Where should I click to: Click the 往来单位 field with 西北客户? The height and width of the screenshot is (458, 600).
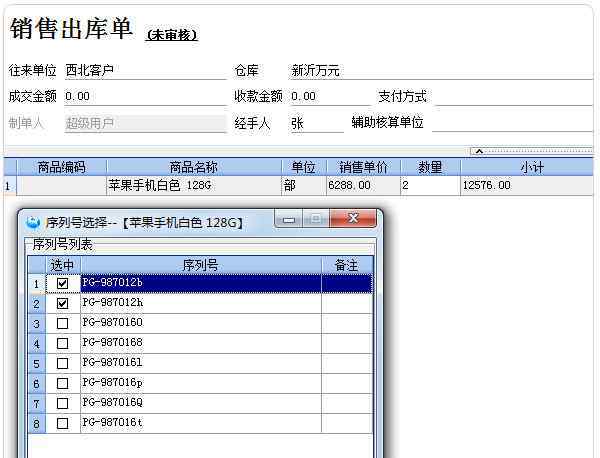(x=145, y=70)
